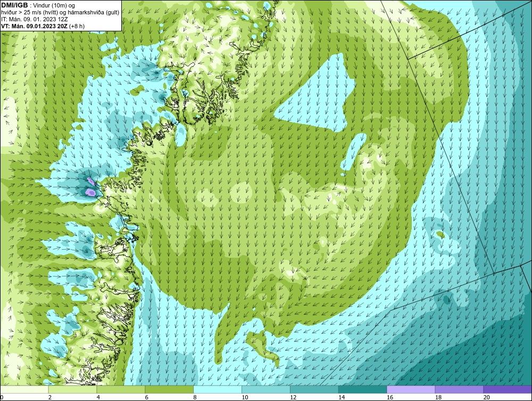Click the legend scale label '4'
The height and width of the screenshot is (401, 532).
pos(98,397)
